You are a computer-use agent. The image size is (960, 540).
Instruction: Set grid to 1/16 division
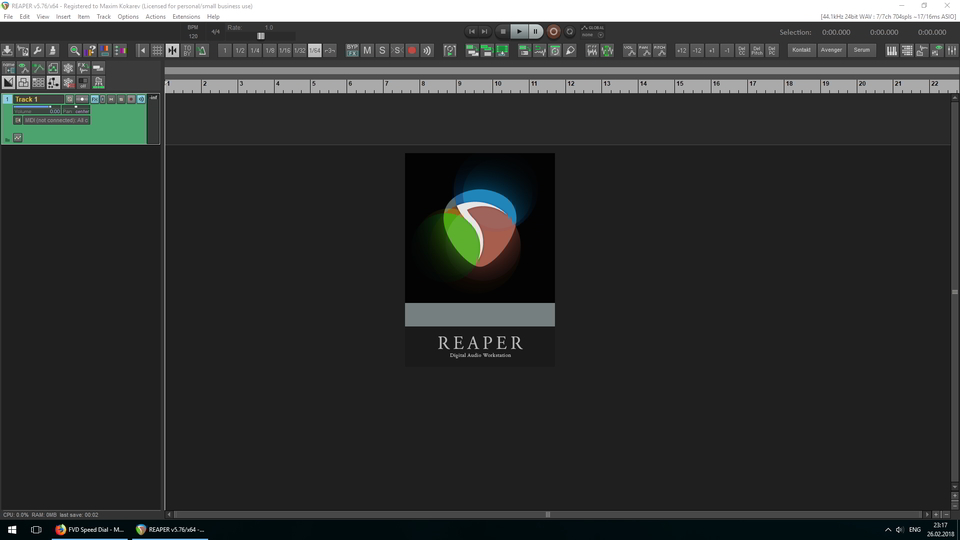click(285, 50)
